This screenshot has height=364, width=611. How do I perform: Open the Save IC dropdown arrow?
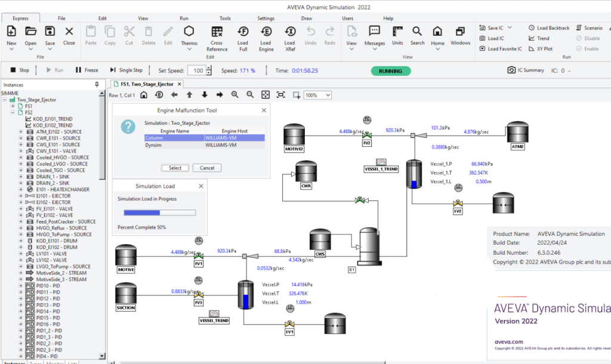coord(510,28)
